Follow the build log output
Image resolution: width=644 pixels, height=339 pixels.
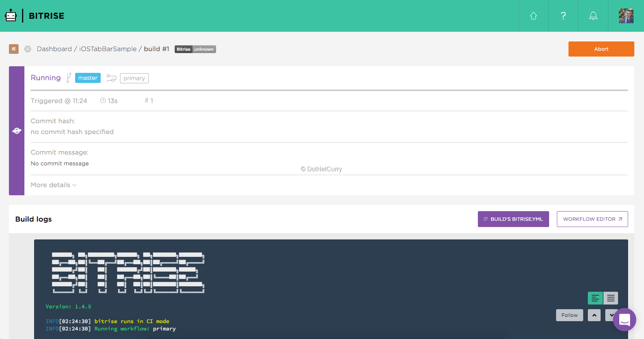click(x=569, y=315)
